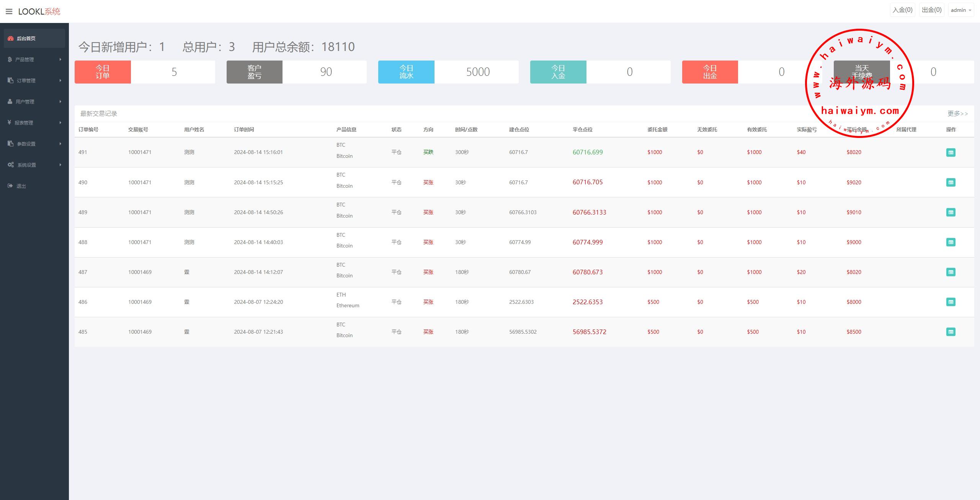Expand the 产品管理 menu arrow
The image size is (980, 500).
(x=60, y=59)
